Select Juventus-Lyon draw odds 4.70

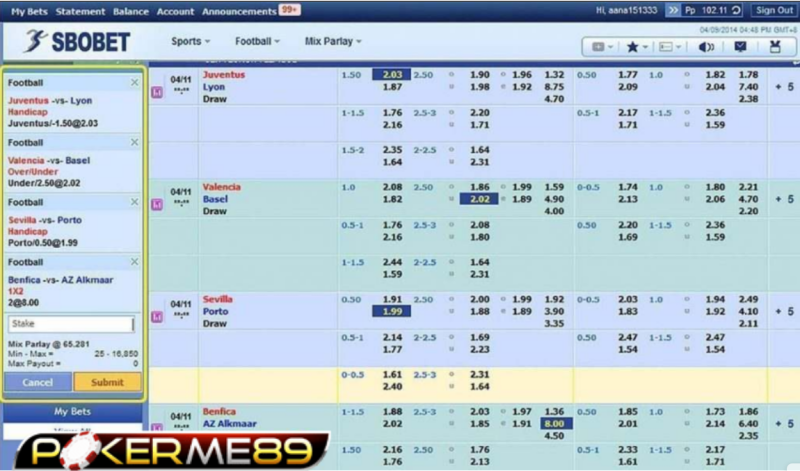(x=554, y=99)
